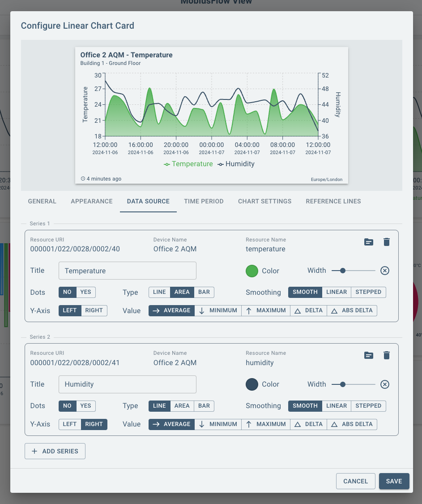Click the Series 2 width slider handle
Image resolution: width=422 pixels, height=504 pixels.
point(343,384)
